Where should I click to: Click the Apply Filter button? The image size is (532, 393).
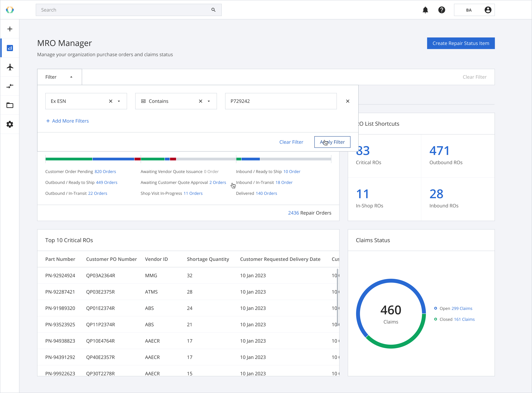point(332,142)
